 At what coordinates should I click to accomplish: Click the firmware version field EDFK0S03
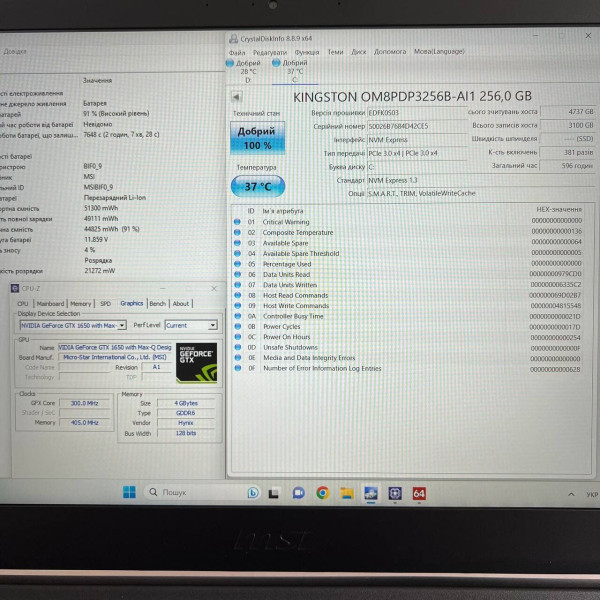tap(417, 113)
